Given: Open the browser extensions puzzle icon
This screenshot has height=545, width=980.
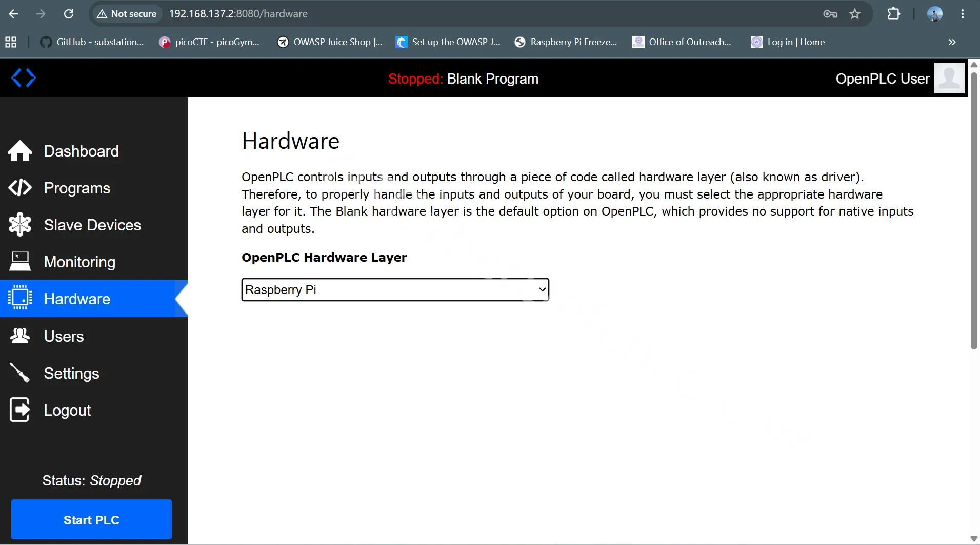Looking at the screenshot, I should (894, 14).
